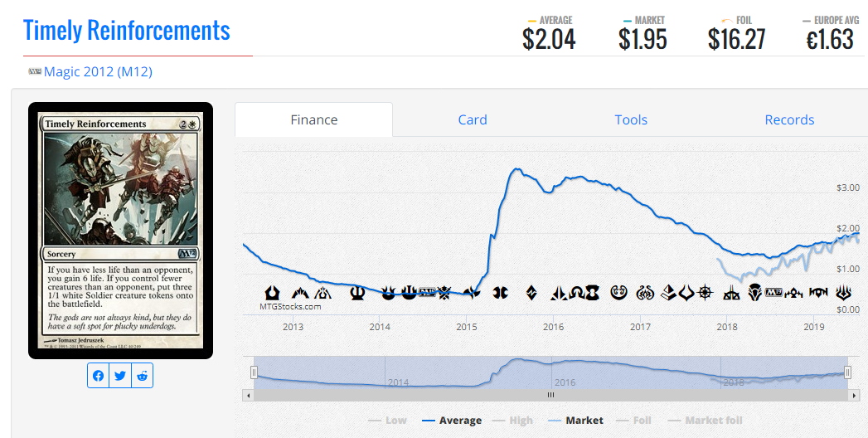The width and height of the screenshot is (868, 438).
Task: Click the $16.27 foil price
Action: coord(736,40)
